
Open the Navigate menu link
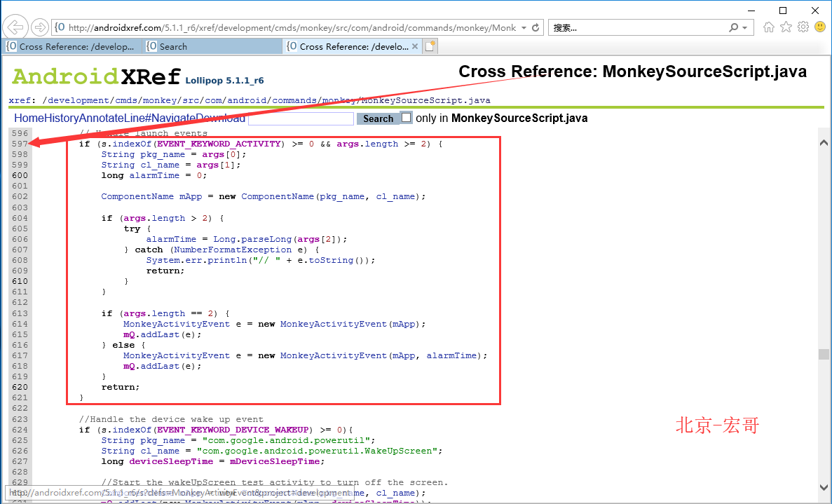point(174,118)
